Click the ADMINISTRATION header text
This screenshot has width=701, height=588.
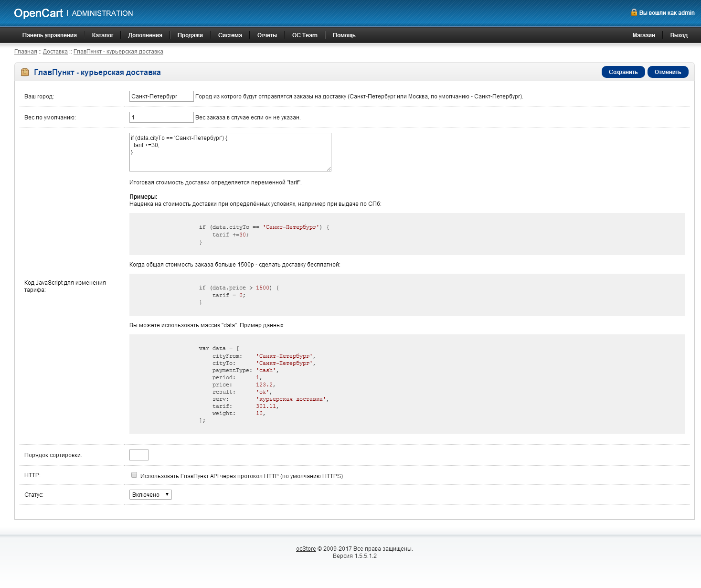[103, 13]
